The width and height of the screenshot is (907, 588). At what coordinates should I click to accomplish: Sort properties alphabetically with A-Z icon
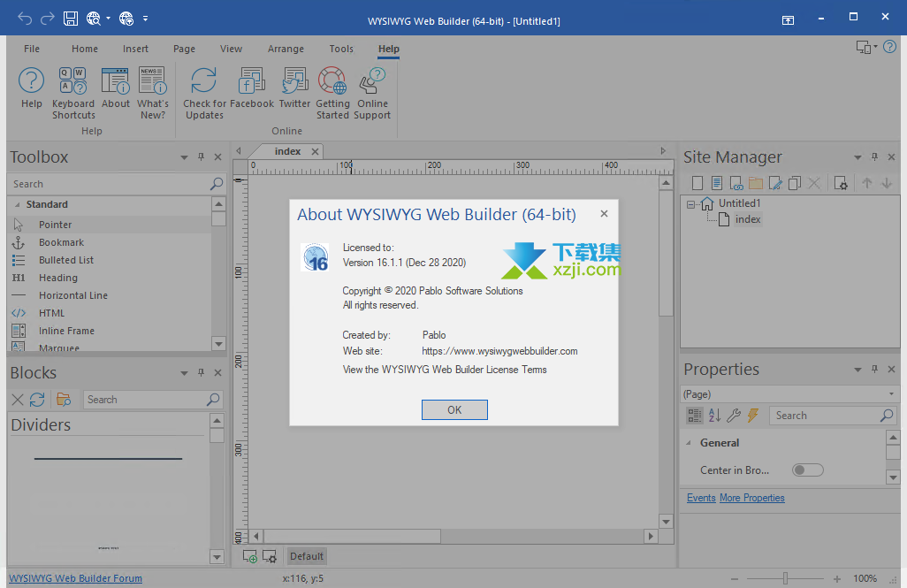[714, 416]
